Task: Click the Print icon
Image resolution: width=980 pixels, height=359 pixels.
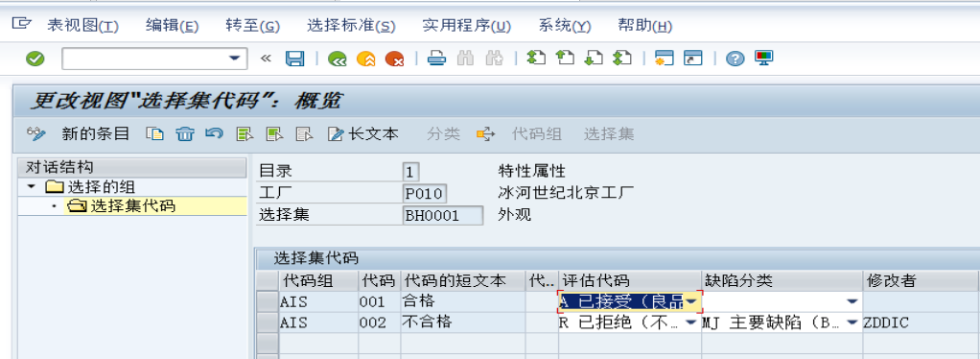Action: [x=436, y=59]
